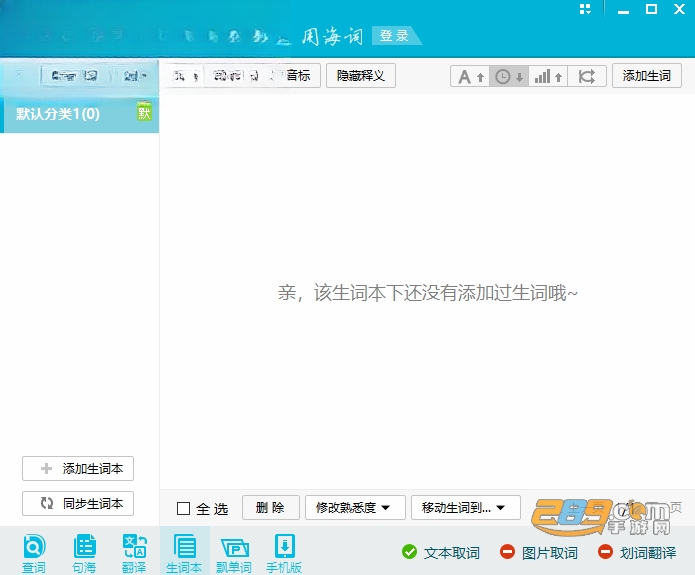Sort words alphabetically with the A icon
This screenshot has height=575, width=695.
point(470,77)
